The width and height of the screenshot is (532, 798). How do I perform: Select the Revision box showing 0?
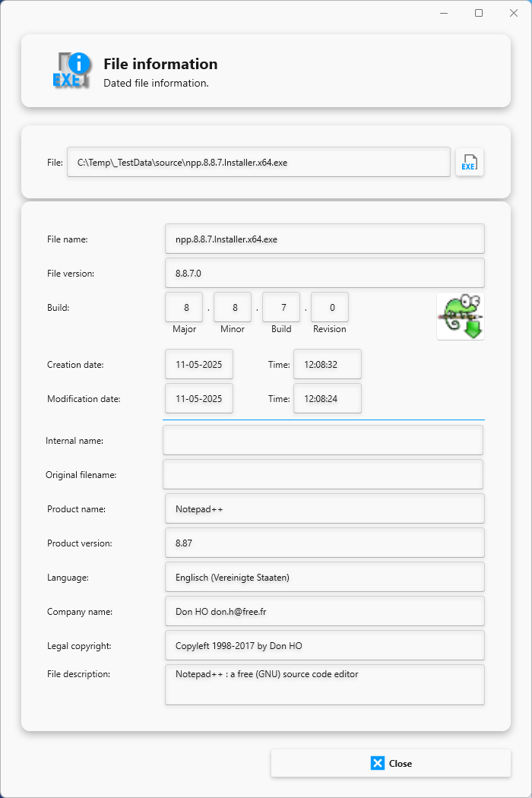pyautogui.click(x=330, y=307)
